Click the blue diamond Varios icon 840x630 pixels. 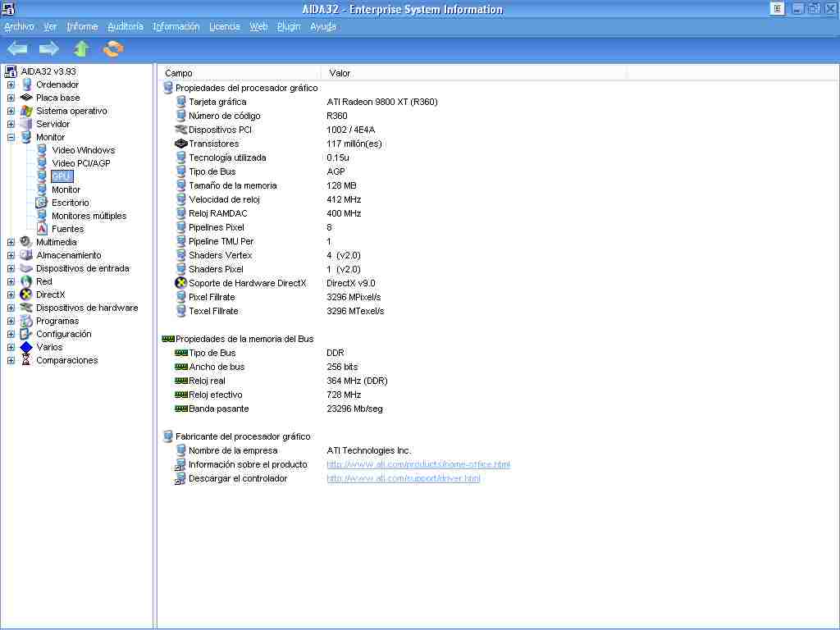click(x=26, y=347)
